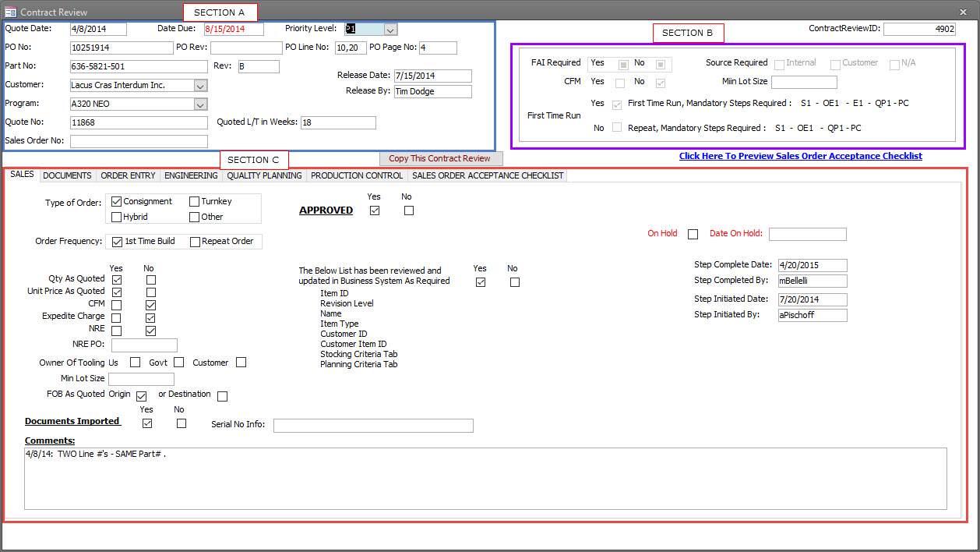Open the Priority Level dropdown
The height and width of the screenshot is (552, 980).
click(x=390, y=30)
